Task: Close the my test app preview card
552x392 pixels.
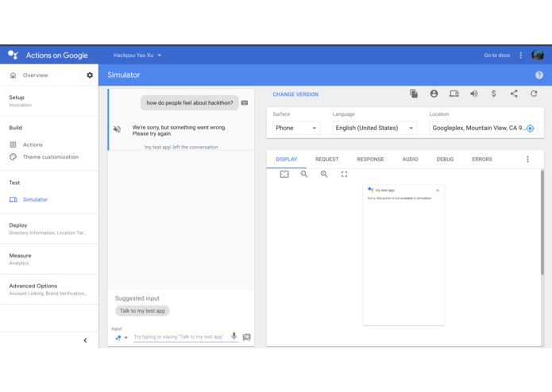Action: click(438, 190)
